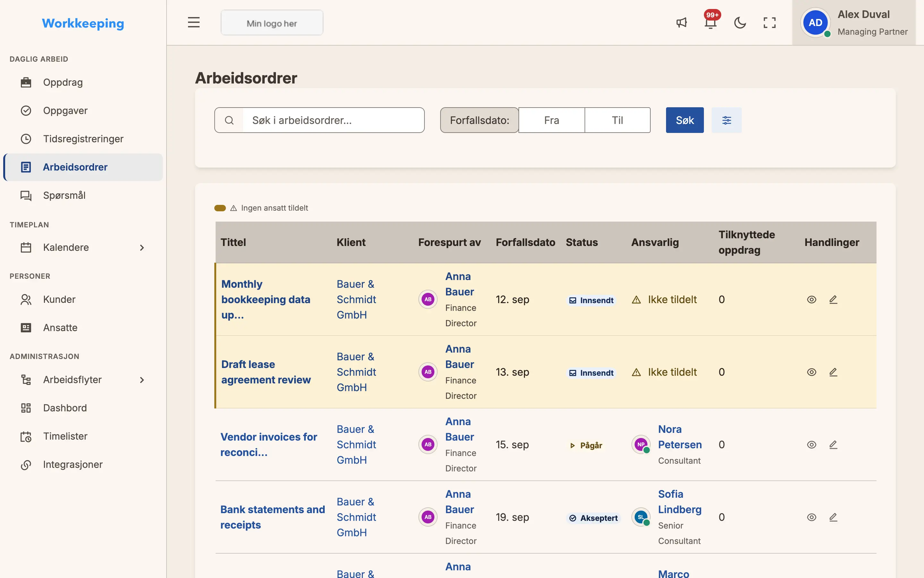Image resolution: width=924 pixels, height=578 pixels.
Task: Expand the Kalendere submenu chevron
Action: (x=142, y=247)
